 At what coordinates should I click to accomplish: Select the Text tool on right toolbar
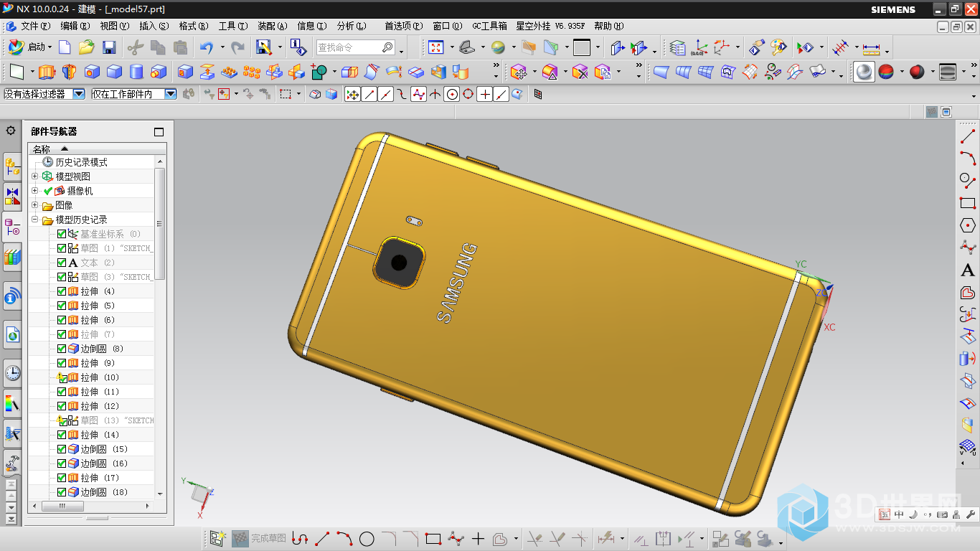click(x=968, y=270)
